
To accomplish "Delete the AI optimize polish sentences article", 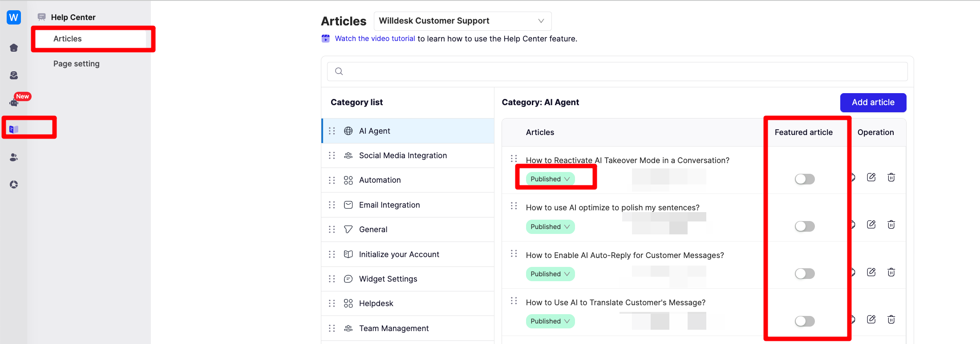I will [x=891, y=225].
